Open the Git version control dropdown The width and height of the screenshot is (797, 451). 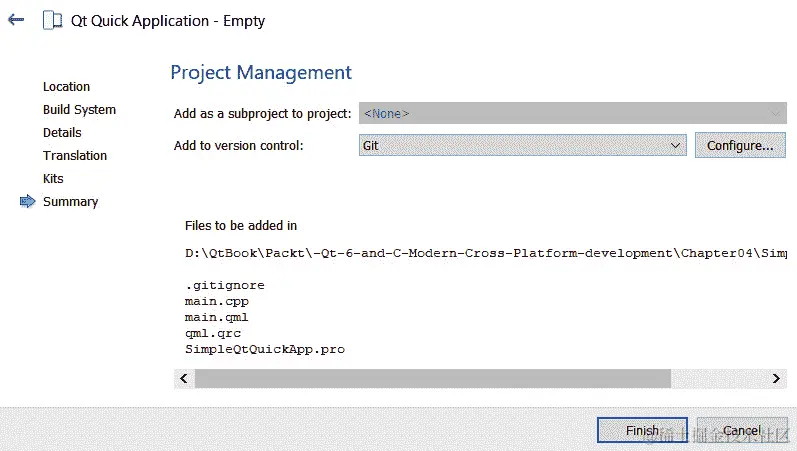523,145
